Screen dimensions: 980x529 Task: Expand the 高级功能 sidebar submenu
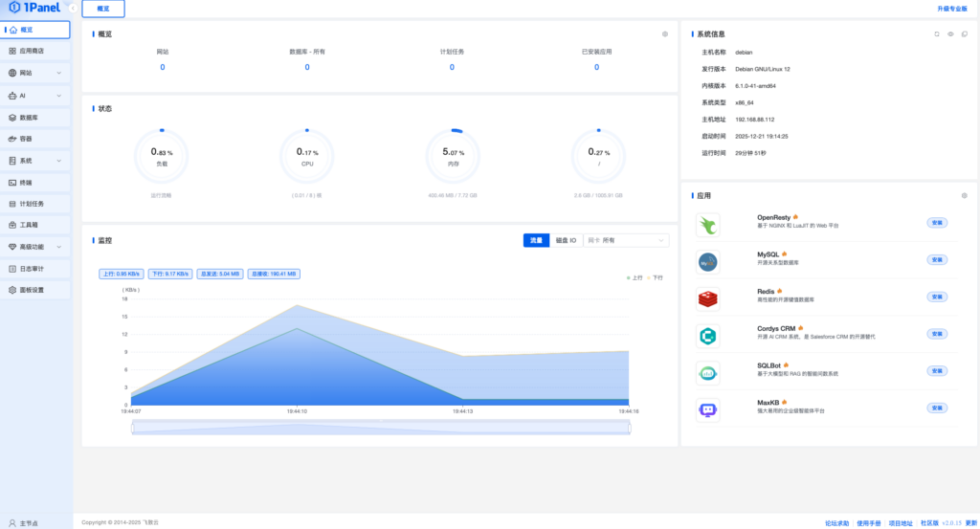(x=58, y=247)
